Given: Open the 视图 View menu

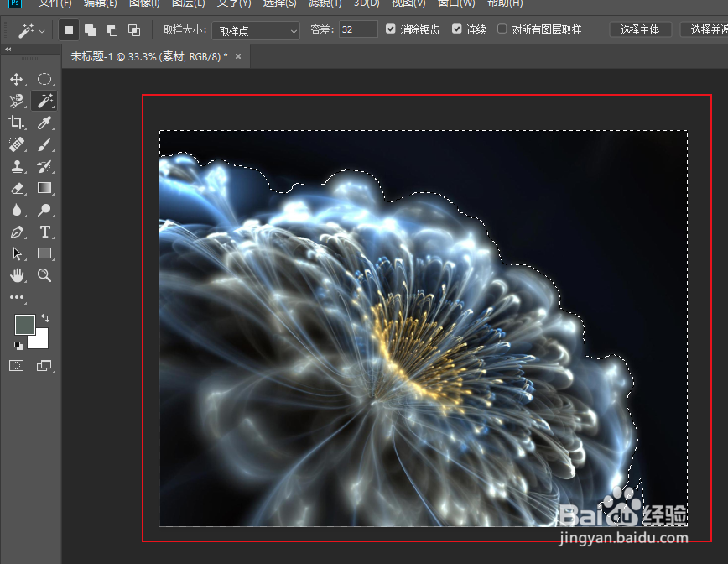Looking at the screenshot, I should coord(408,3).
